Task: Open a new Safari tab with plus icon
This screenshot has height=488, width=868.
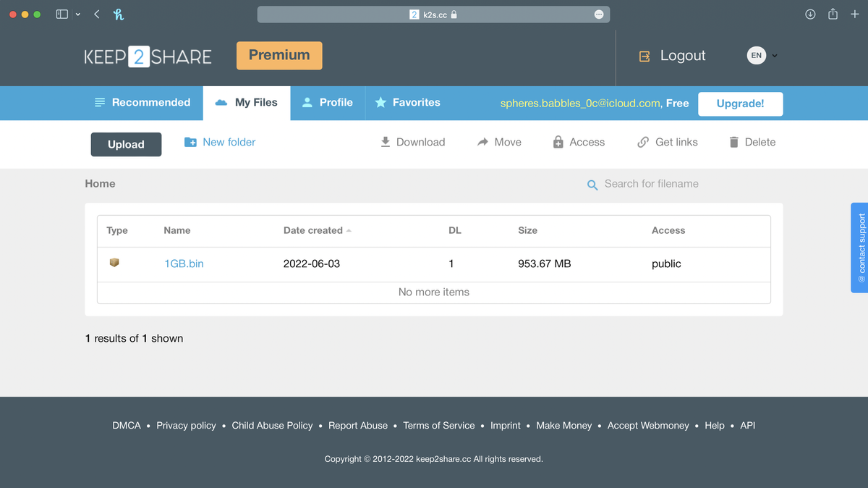Action: [x=854, y=14]
